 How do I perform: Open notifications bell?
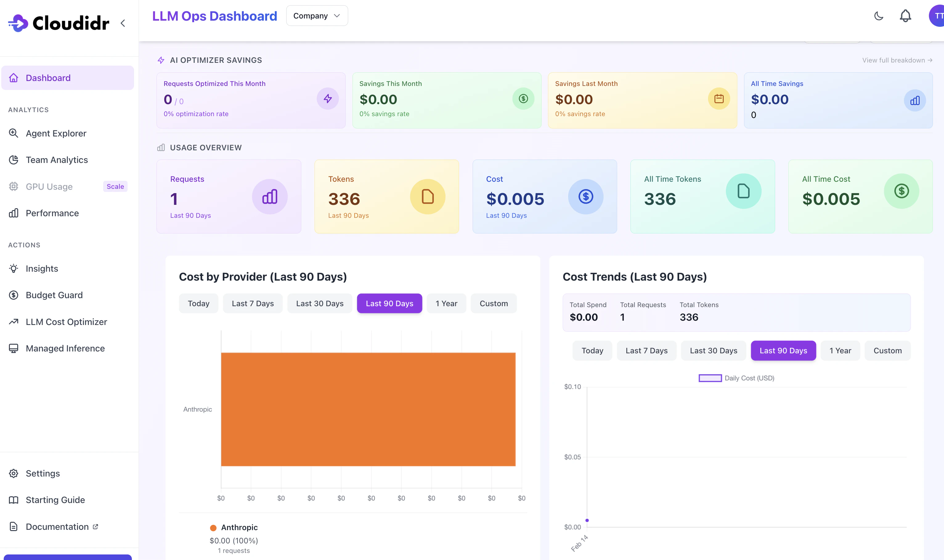pos(905,16)
